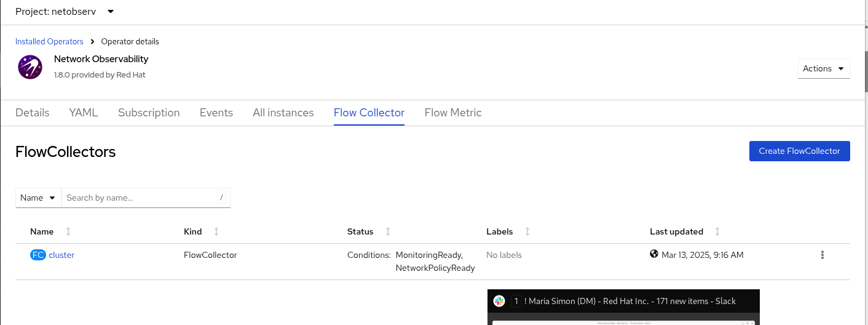Go to Installed Operators breadcrumb link

tap(49, 41)
